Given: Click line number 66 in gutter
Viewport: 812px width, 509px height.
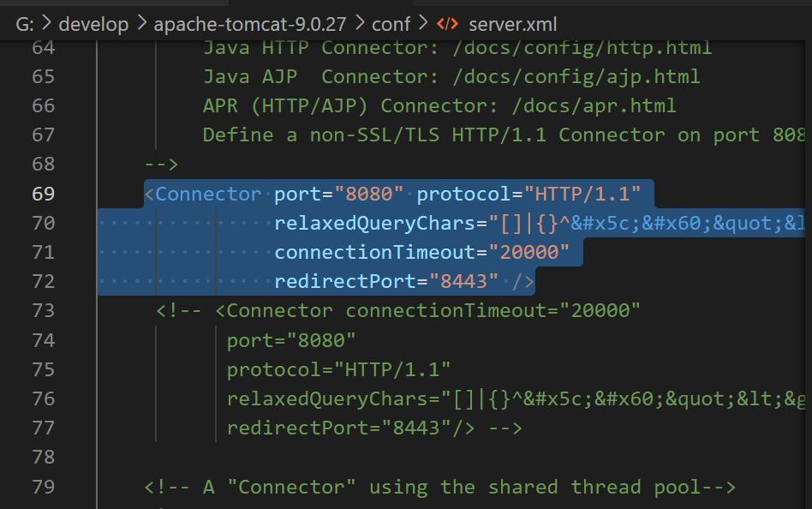Looking at the screenshot, I should (x=44, y=105).
